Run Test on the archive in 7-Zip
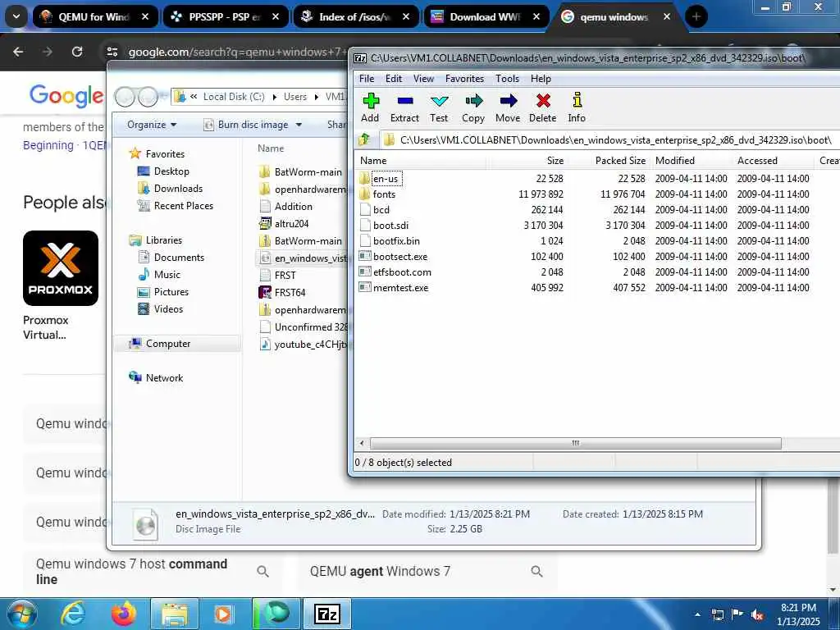Image resolution: width=840 pixels, height=630 pixels. point(439,107)
